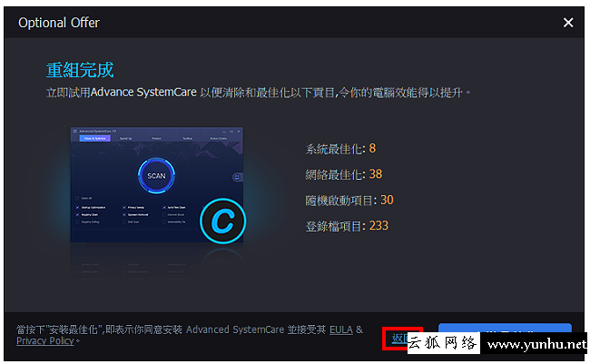Open the Privacy Policy link

tap(45, 340)
